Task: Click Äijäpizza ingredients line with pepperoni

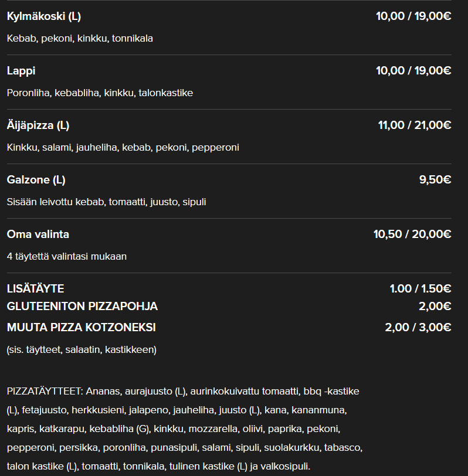Action: (123, 148)
